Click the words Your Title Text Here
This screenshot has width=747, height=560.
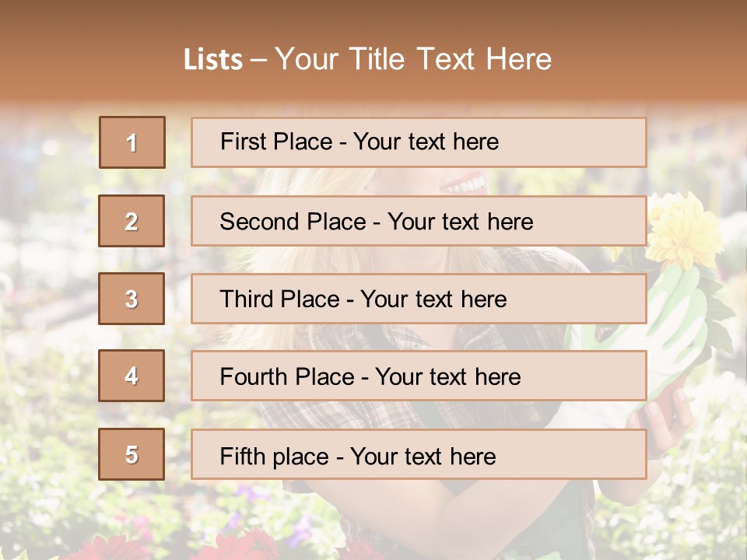(413, 59)
